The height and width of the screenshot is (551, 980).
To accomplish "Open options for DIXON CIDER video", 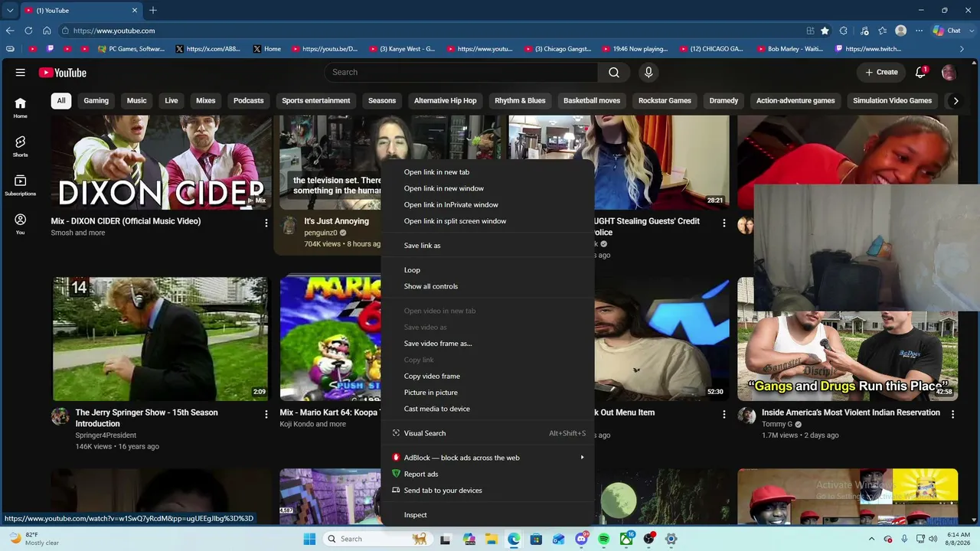I will [x=266, y=223].
